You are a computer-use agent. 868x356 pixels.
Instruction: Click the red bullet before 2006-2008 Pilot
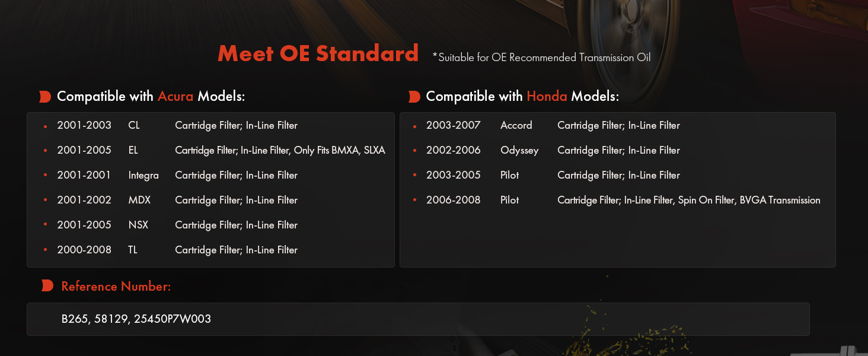pyautogui.click(x=415, y=201)
